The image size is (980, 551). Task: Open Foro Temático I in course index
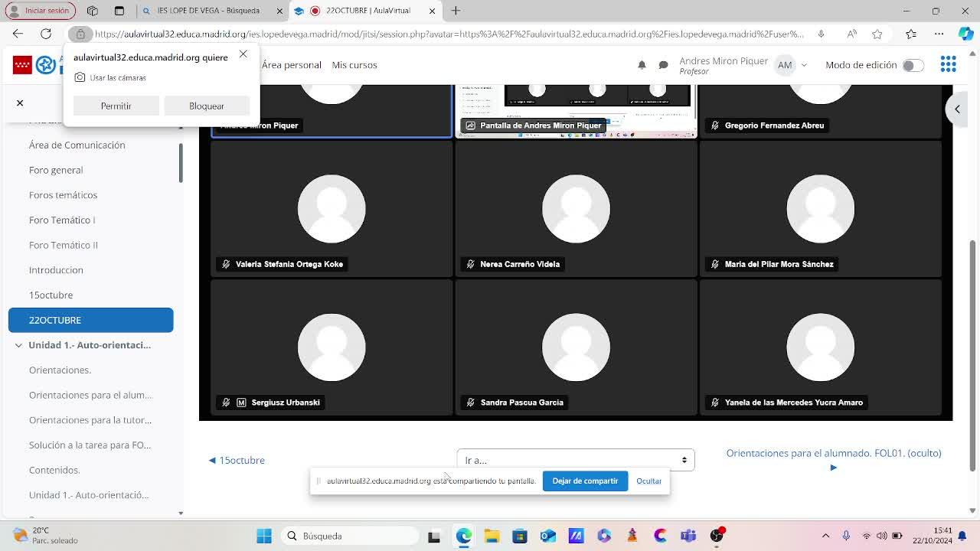click(x=62, y=220)
